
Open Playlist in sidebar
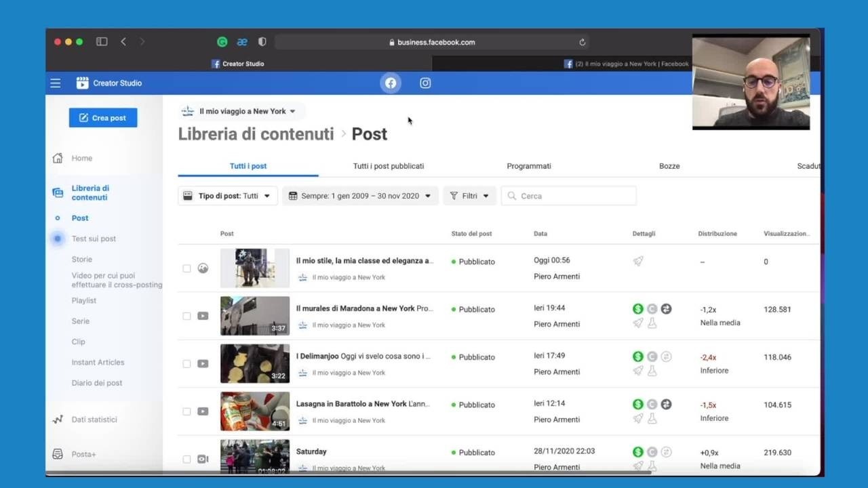click(84, 301)
